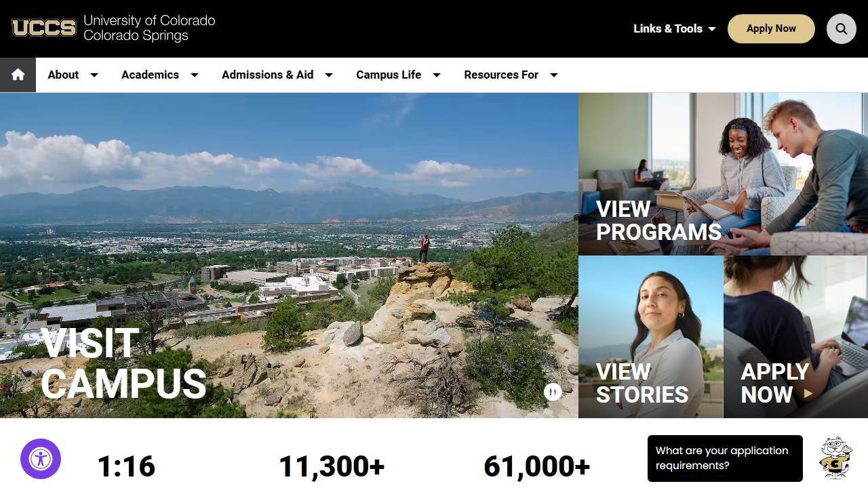Screen dimensions: 868x488
Task: Click University of Colorado Colorado Springs text
Action: [x=149, y=28]
